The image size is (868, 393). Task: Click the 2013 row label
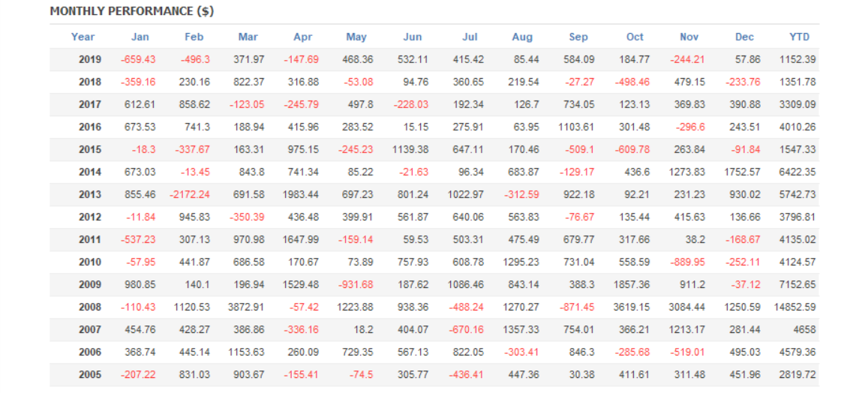[89, 194]
